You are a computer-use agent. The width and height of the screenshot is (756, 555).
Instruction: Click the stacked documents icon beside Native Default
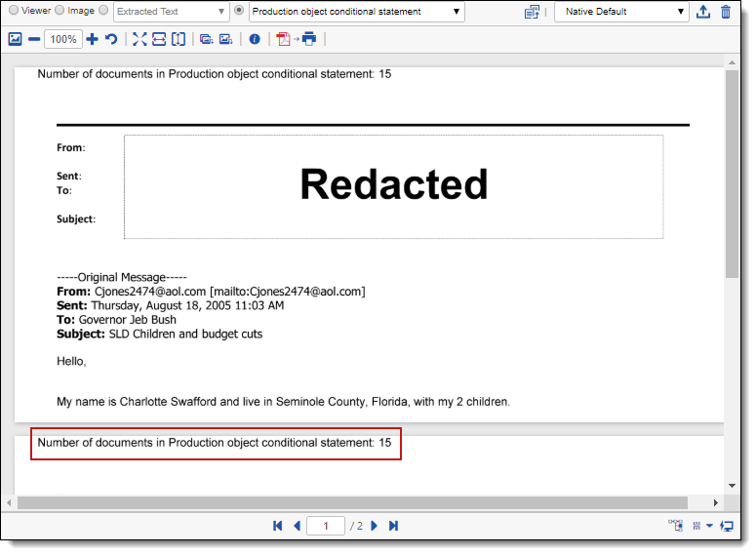[532, 12]
